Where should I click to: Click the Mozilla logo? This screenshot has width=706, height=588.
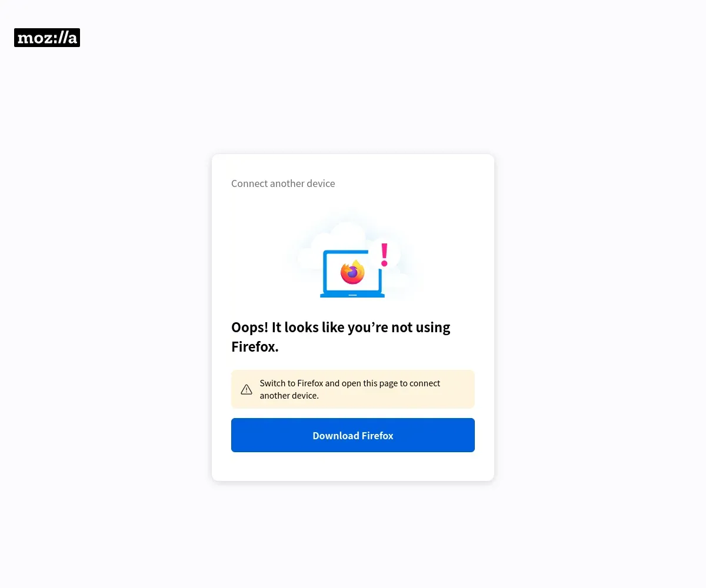(47, 38)
